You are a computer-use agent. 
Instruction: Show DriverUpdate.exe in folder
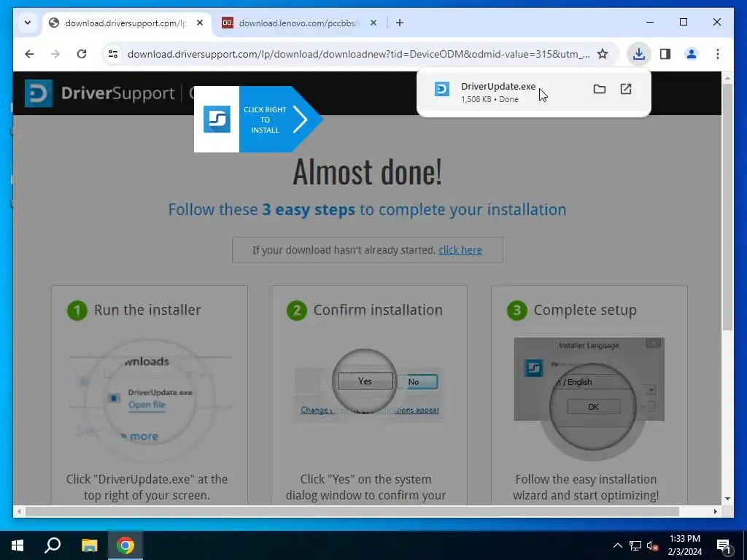[600, 89]
